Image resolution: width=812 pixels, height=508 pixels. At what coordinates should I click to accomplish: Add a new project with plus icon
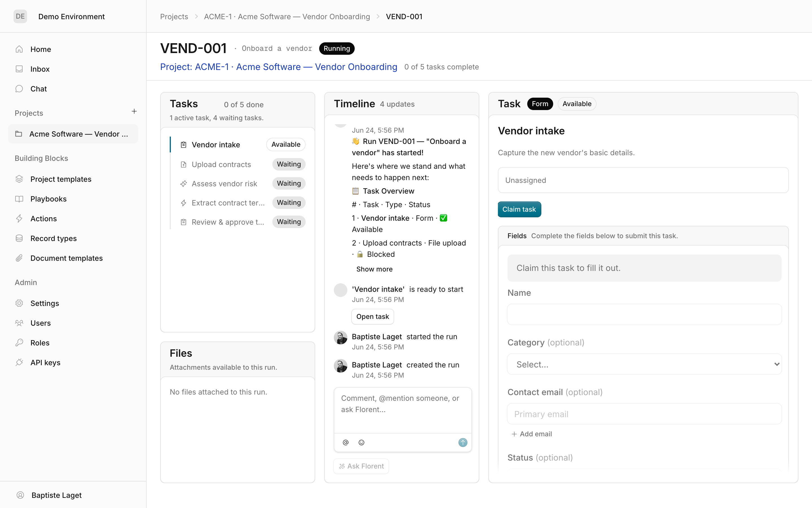click(134, 111)
